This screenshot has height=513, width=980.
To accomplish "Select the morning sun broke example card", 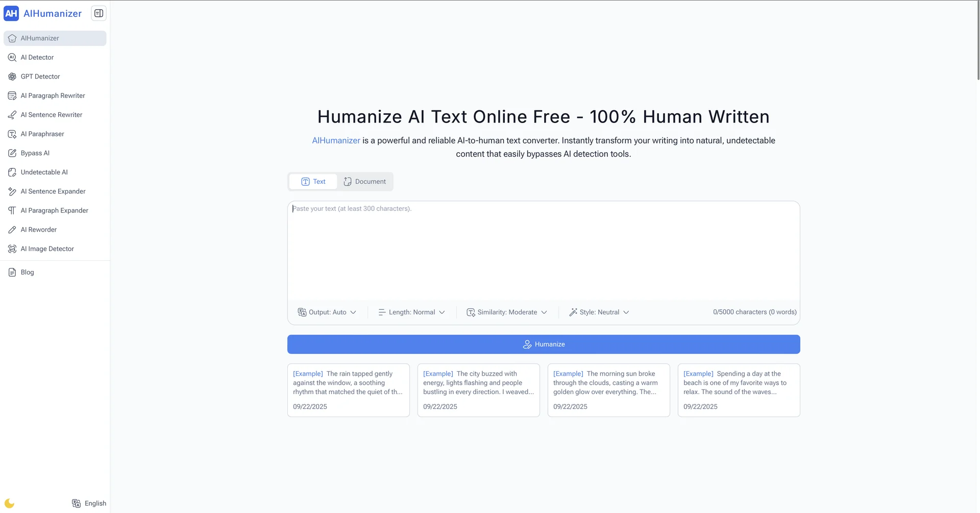I will click(609, 390).
